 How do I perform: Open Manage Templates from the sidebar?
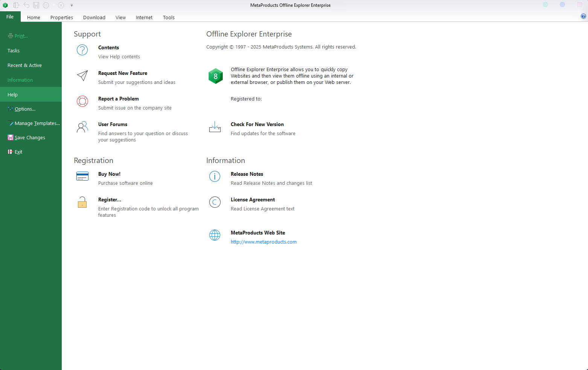coord(31,123)
